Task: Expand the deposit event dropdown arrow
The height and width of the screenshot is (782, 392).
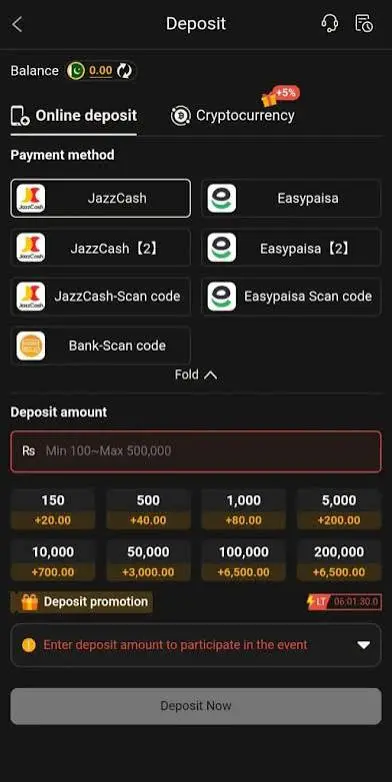Action: click(364, 645)
